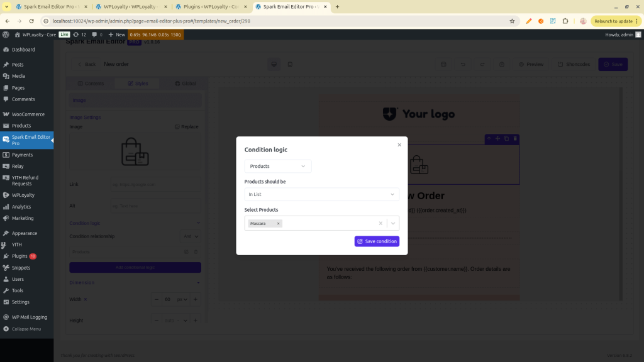The width and height of the screenshot is (644, 362).
Task: Open WP Mail Logging sidebar item
Action: [x=29, y=317]
